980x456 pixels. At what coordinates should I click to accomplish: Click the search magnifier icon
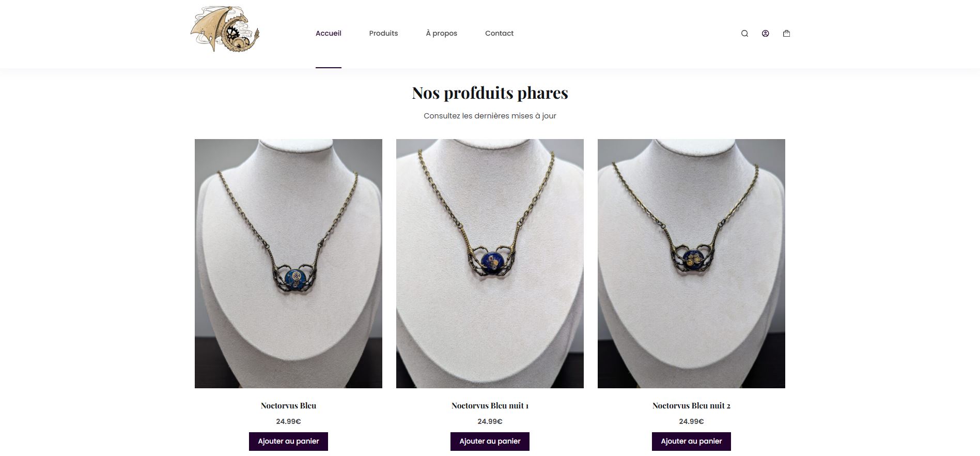tap(744, 34)
